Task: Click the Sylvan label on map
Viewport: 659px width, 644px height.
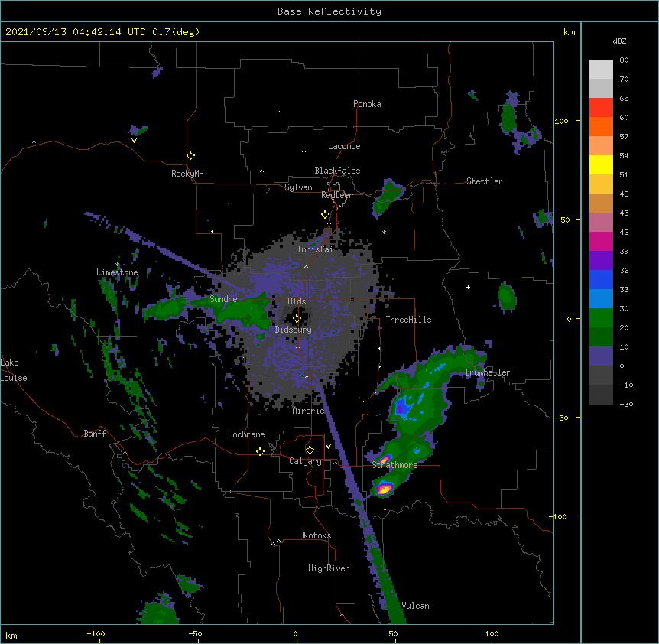Action: tap(298, 187)
